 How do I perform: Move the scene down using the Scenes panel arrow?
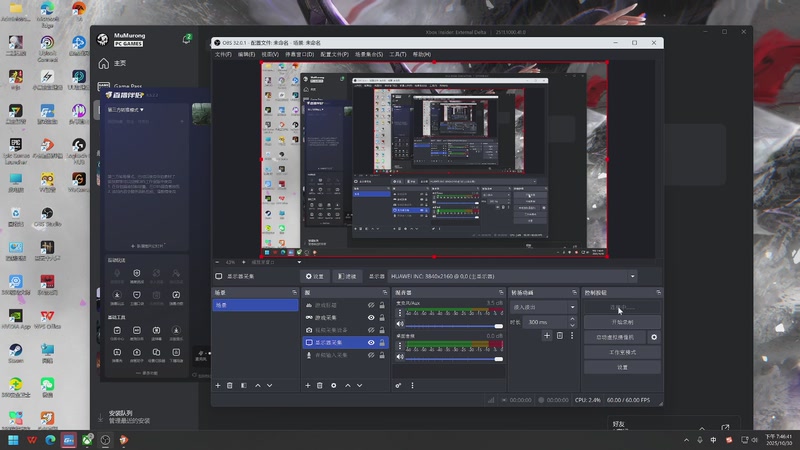[x=269, y=386]
